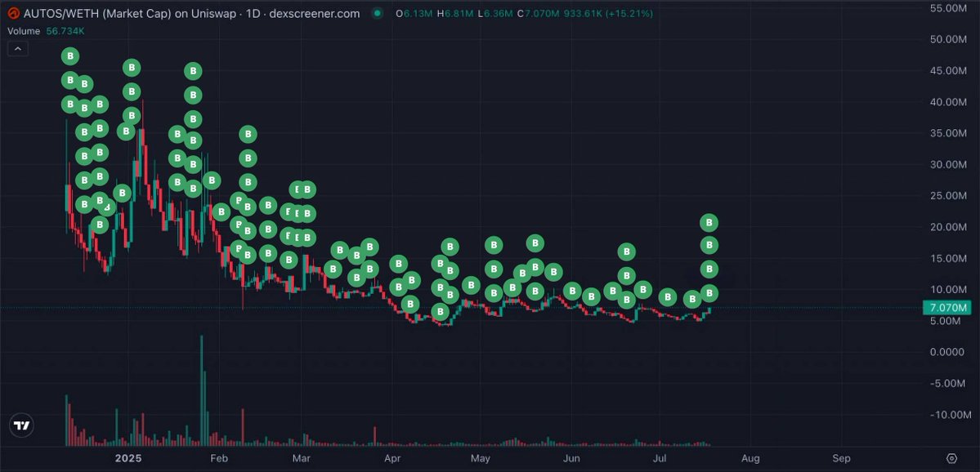
Task: Click the Jun label on the time axis
Action: coord(572,458)
